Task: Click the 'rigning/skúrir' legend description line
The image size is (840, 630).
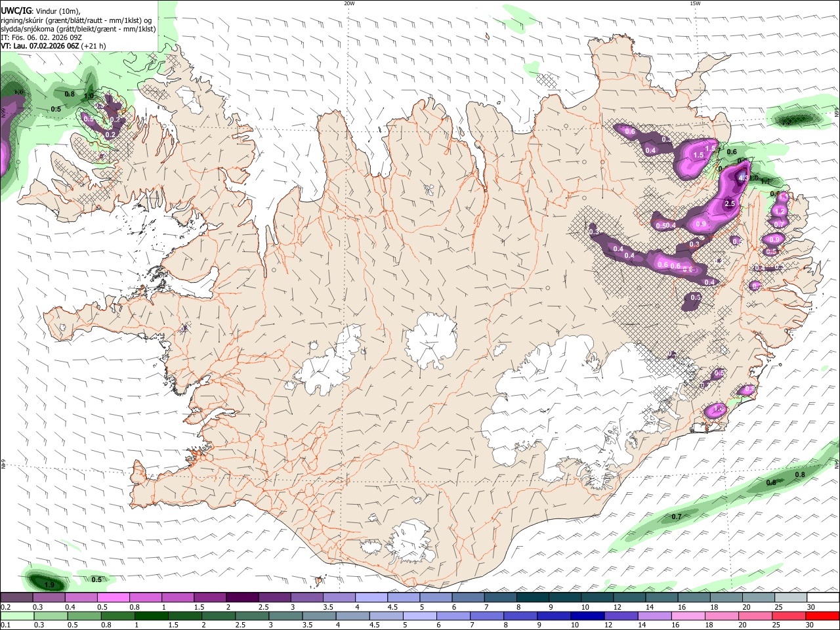Action: click(x=75, y=20)
